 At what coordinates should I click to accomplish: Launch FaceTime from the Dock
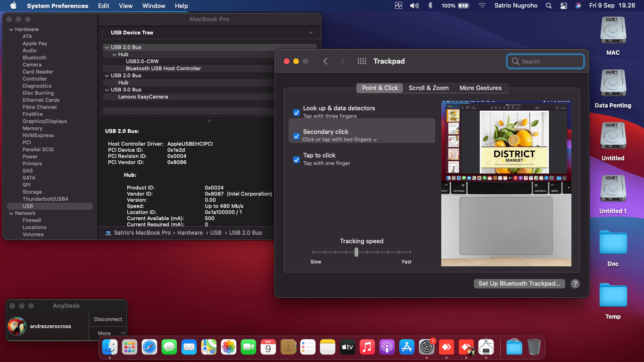[x=248, y=347]
